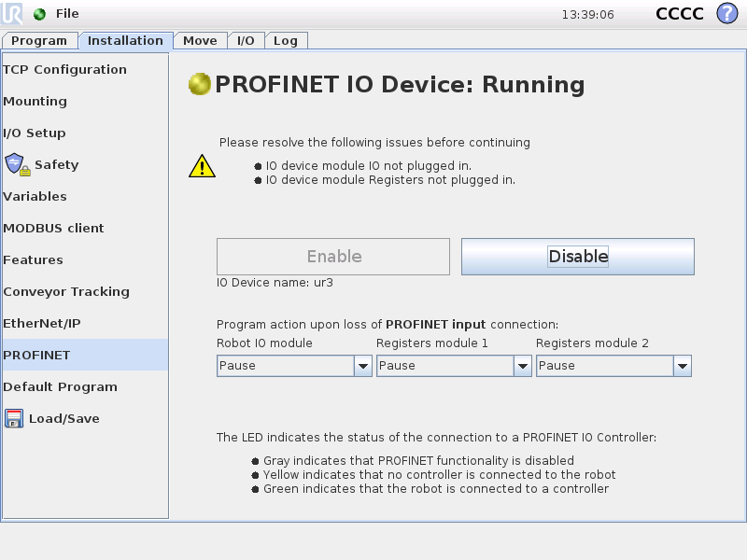Viewport: 747px width, 560px height.
Task: Click the 'PROFINET IO Device: Running' heading
Action: coord(400,84)
